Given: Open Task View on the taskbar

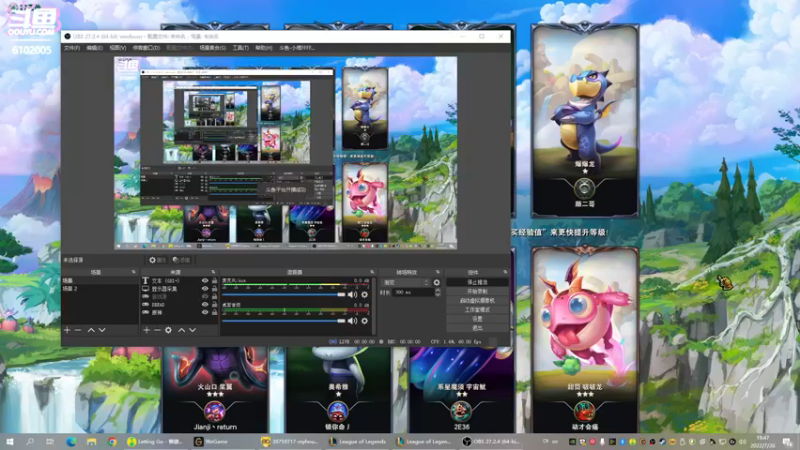Looking at the screenshot, I should pyautogui.click(x=49, y=441).
